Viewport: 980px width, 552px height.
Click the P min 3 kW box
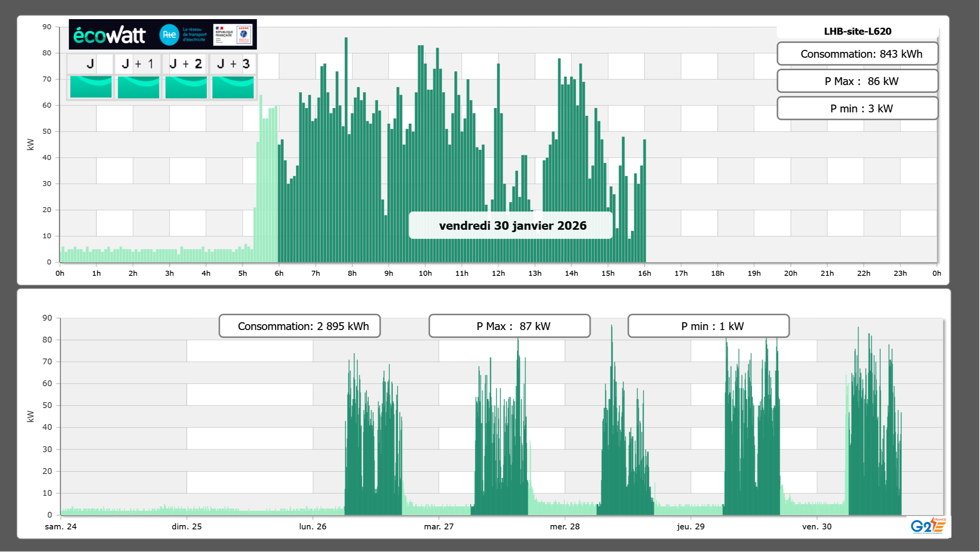tap(857, 108)
